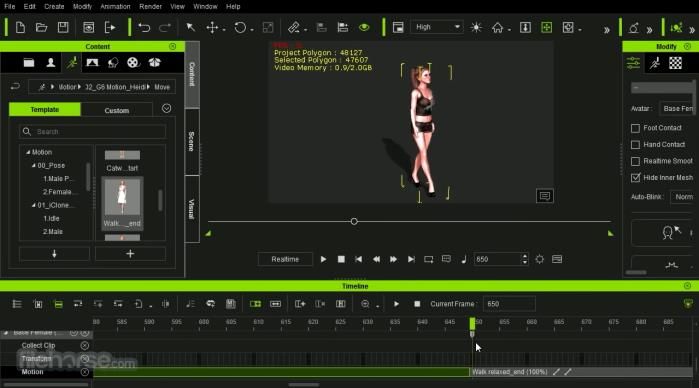Switch to the Custom tab
699x388 pixels.
point(116,110)
